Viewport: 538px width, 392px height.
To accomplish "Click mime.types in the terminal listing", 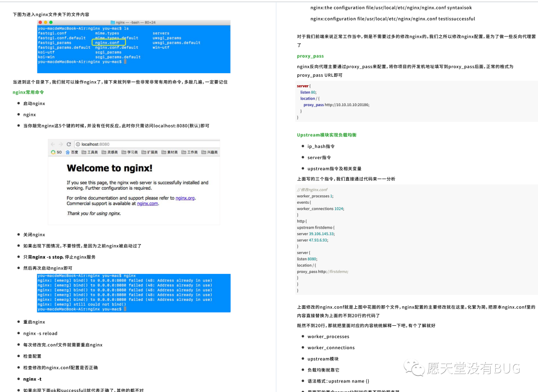I will coord(107,33).
